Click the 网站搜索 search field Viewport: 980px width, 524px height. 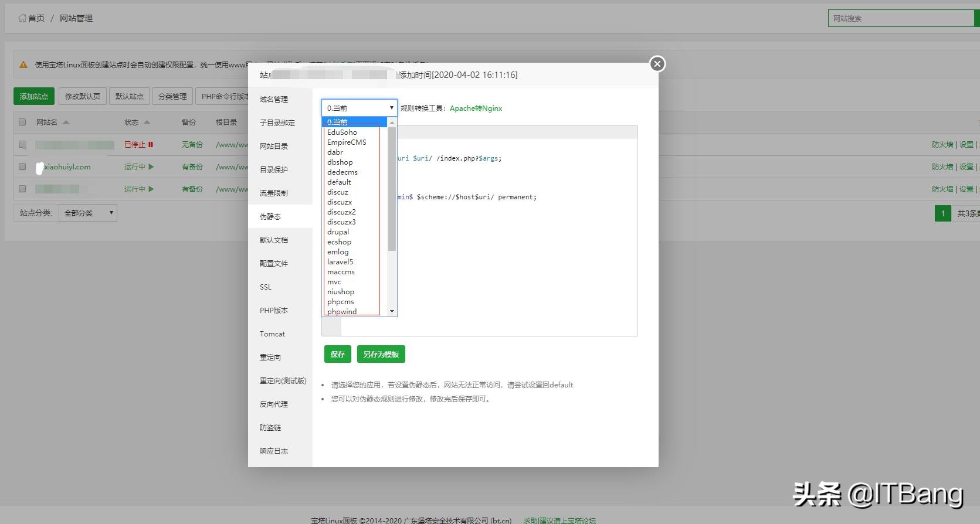coord(901,18)
